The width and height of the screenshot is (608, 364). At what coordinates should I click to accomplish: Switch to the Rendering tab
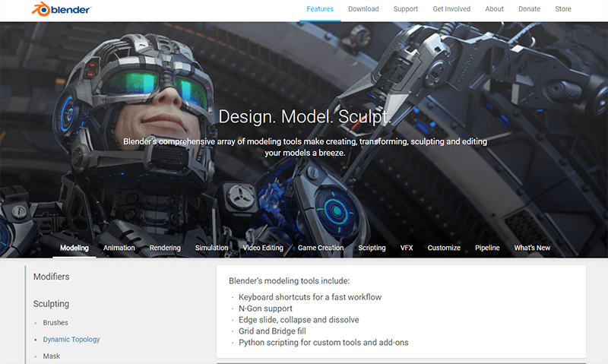[x=165, y=248]
